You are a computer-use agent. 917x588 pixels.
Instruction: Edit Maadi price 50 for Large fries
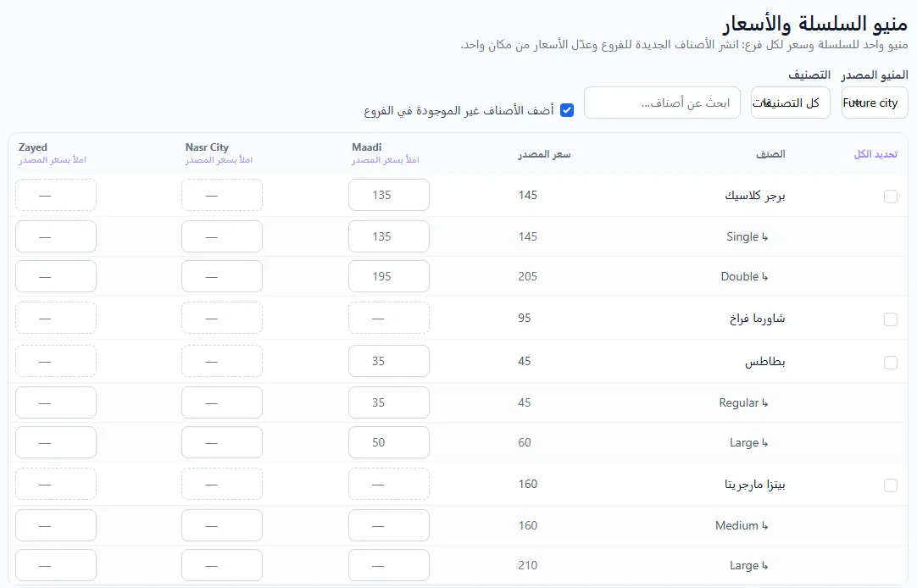tap(389, 442)
